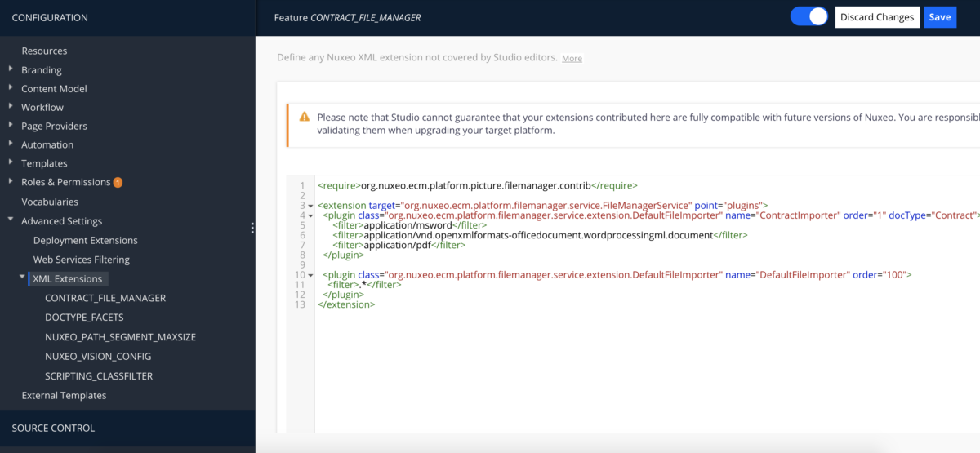This screenshot has width=980, height=453.
Task: Open the More link
Action: 572,58
